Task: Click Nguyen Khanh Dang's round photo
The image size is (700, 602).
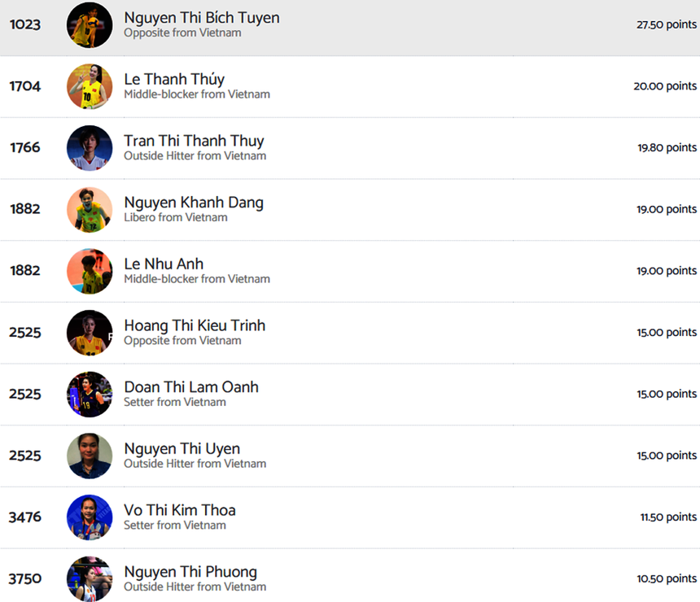Action: pyautogui.click(x=90, y=209)
